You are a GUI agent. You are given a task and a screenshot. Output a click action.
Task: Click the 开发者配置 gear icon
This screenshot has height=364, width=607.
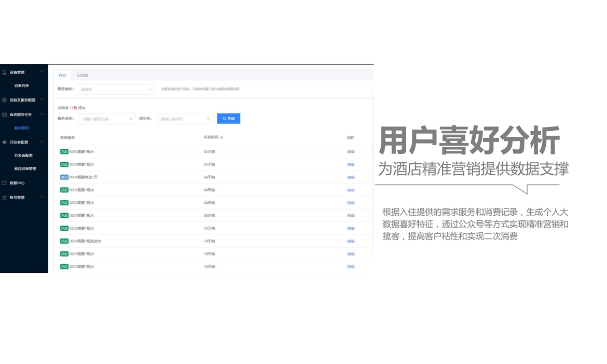(5, 142)
